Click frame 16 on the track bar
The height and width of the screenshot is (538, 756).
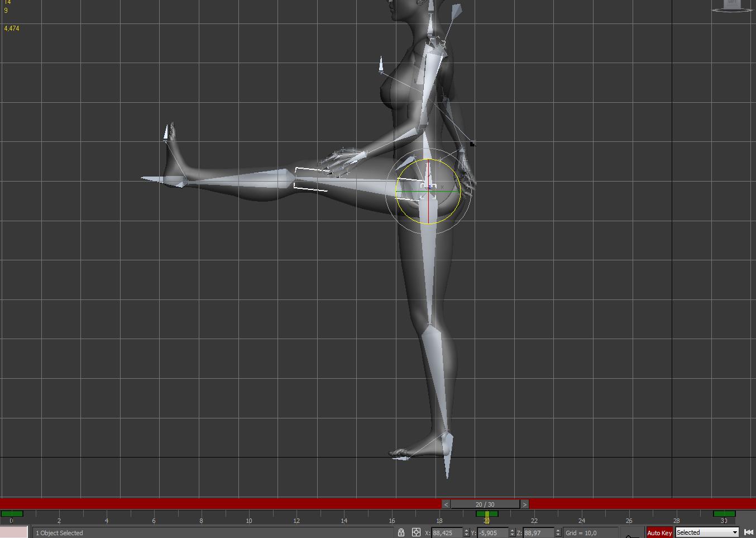[x=391, y=520]
